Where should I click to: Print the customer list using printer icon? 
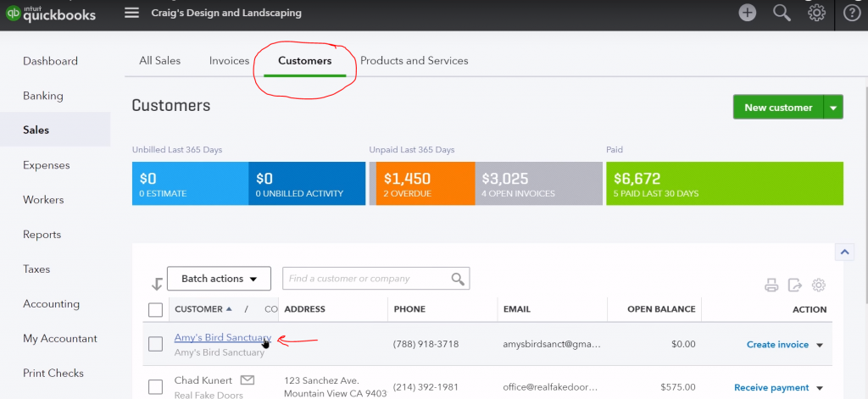click(771, 285)
